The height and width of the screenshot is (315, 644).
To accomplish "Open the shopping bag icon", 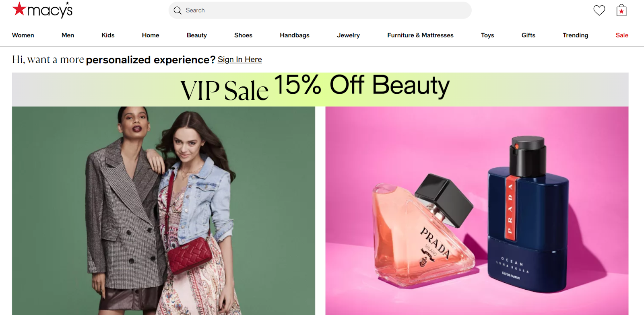I will [x=621, y=10].
